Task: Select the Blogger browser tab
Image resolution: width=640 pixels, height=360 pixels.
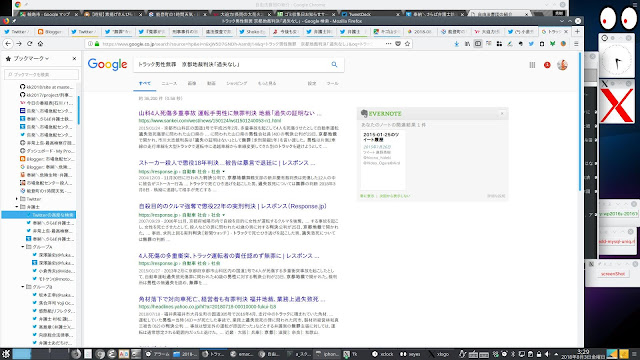Action: [50, 31]
